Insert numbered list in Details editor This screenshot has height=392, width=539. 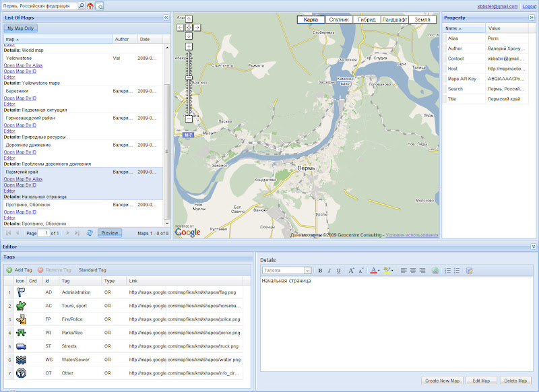[x=447, y=271]
